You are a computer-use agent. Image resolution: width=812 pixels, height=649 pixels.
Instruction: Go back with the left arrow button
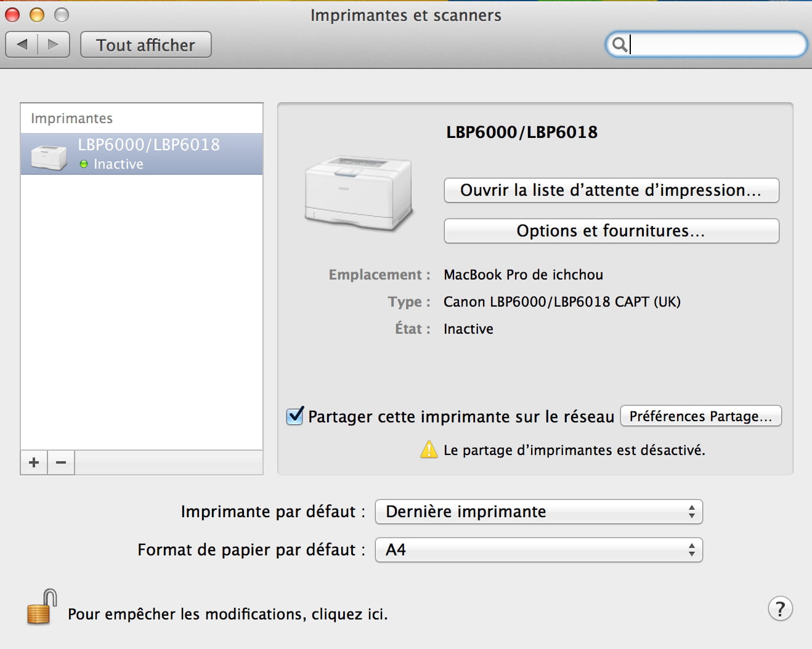pyautogui.click(x=22, y=44)
